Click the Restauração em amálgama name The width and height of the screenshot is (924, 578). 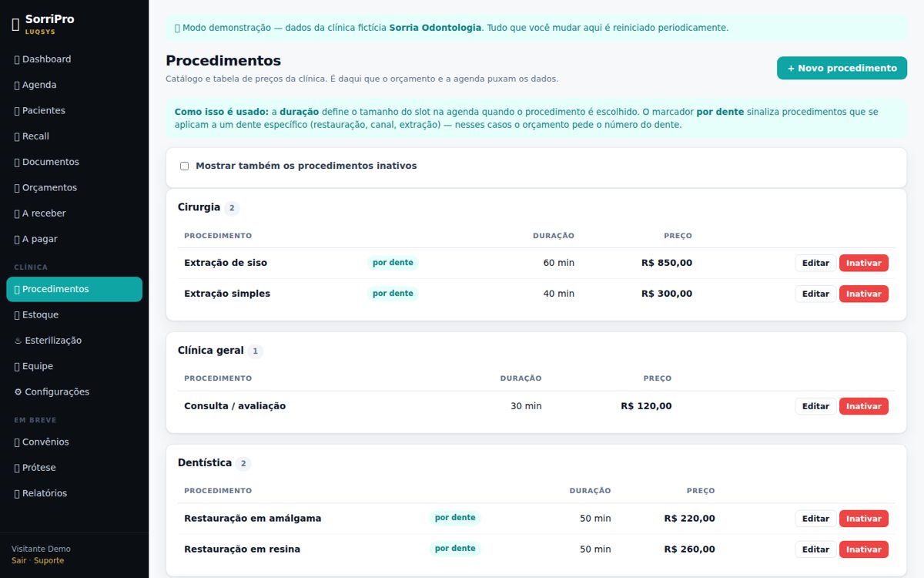[x=253, y=519]
